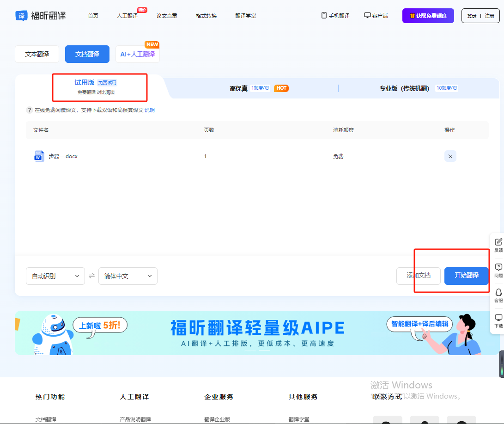The image size is (504, 424).
Task: Click the 页数 column header
Action: point(209,130)
